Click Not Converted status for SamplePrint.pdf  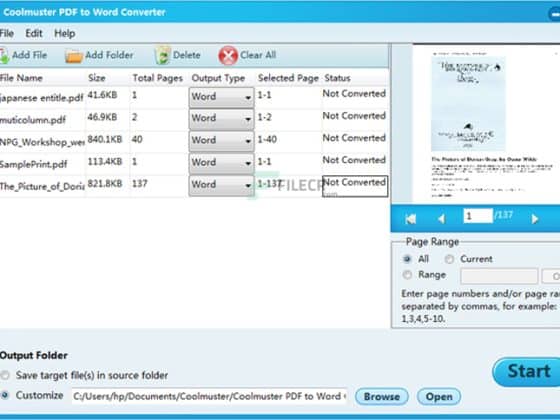tap(354, 160)
